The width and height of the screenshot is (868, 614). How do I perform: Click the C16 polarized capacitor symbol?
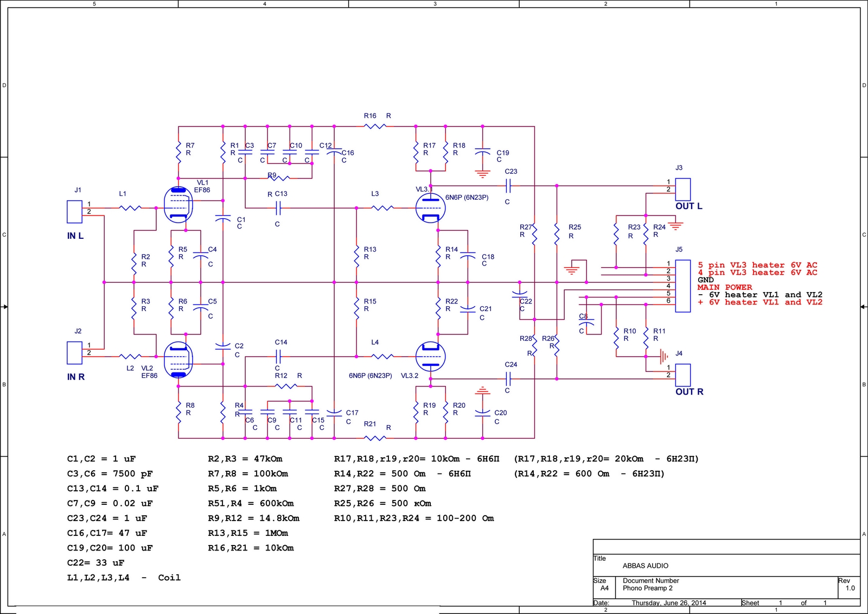334,153
